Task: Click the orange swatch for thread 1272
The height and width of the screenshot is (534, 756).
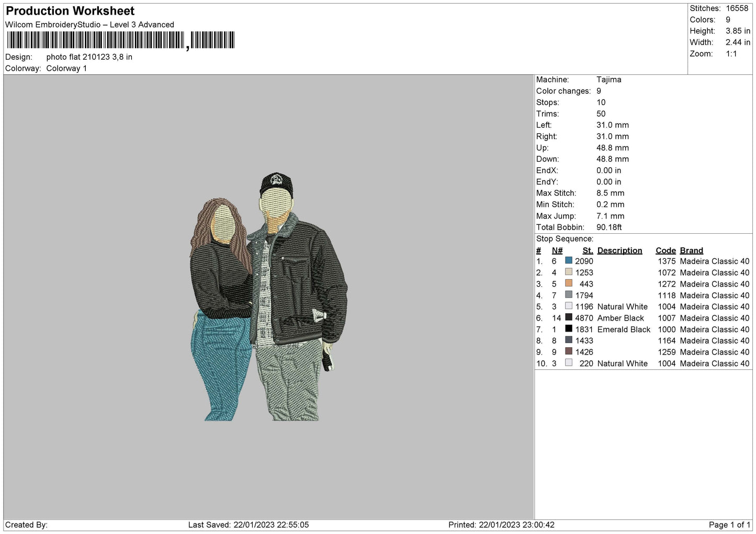Action: tap(569, 283)
